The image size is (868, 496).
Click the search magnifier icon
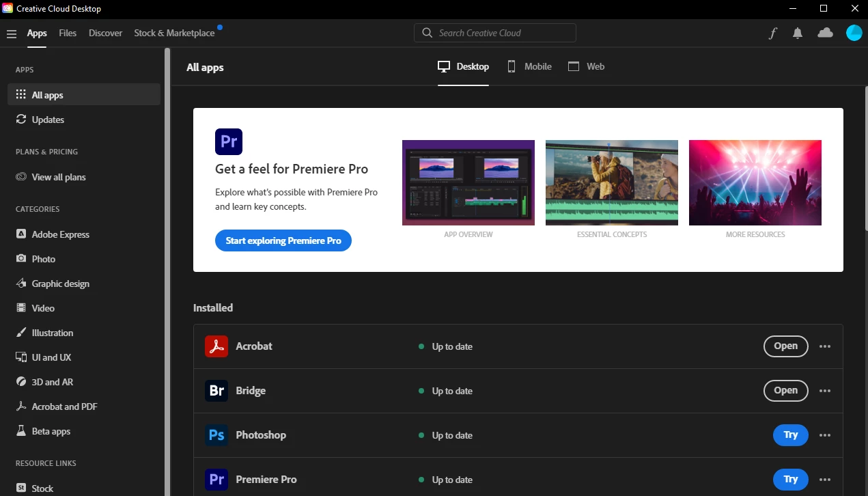(x=428, y=33)
